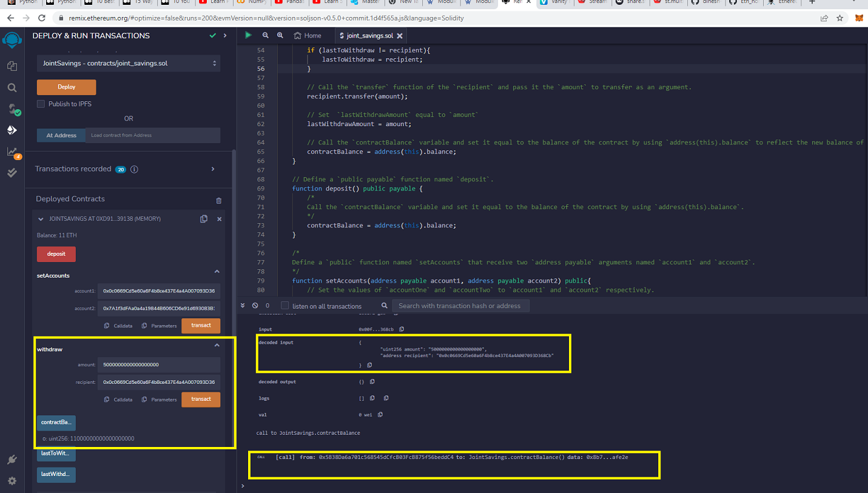
Task: Click the browser share page icon
Action: [824, 18]
